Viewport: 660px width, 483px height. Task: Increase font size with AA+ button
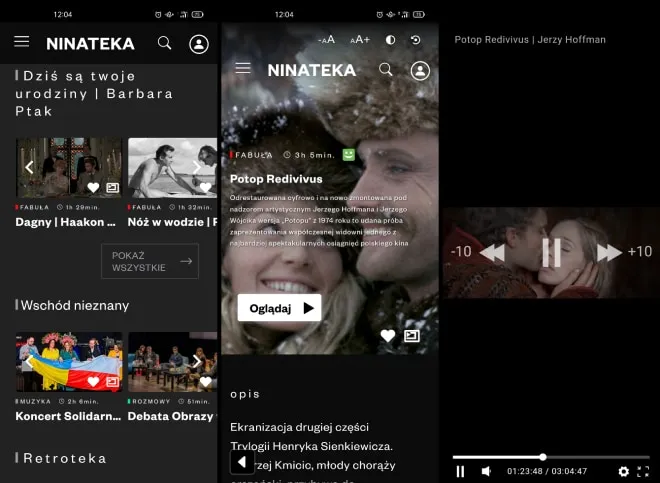coord(360,39)
